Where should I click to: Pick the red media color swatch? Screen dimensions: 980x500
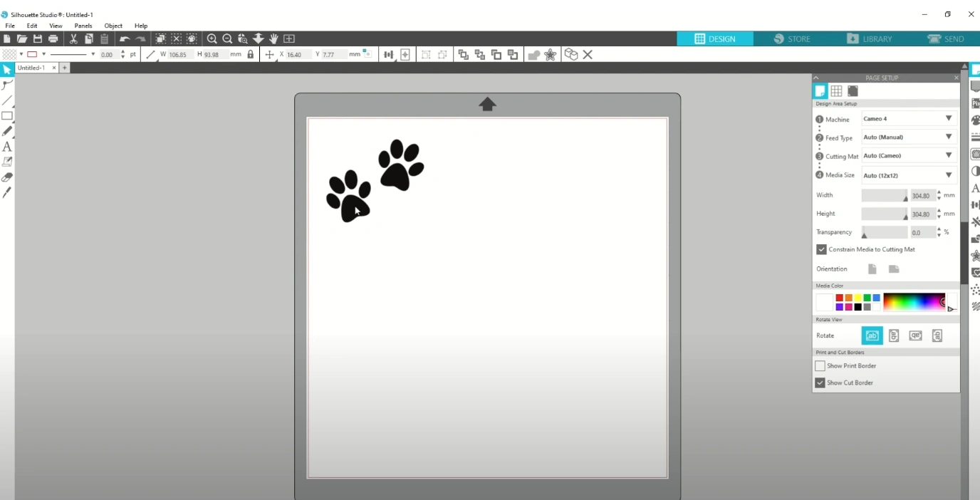coord(840,298)
